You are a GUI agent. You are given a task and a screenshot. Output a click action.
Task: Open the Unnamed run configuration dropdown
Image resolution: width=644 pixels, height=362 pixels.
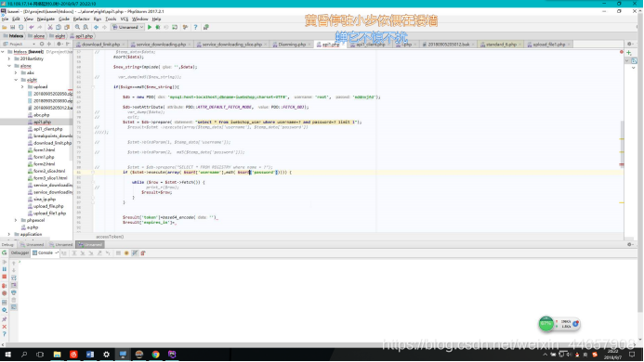pos(127,27)
